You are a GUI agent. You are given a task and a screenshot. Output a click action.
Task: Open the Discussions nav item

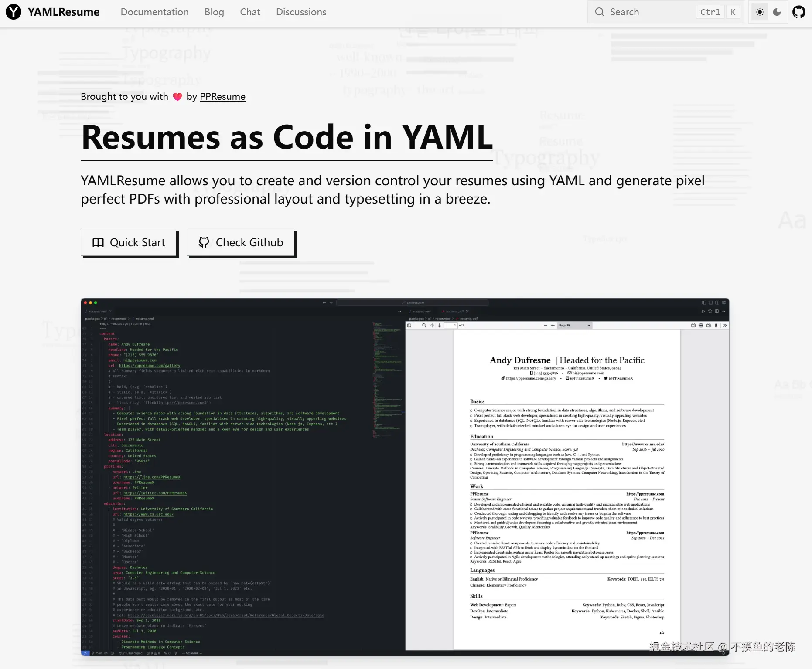(301, 12)
